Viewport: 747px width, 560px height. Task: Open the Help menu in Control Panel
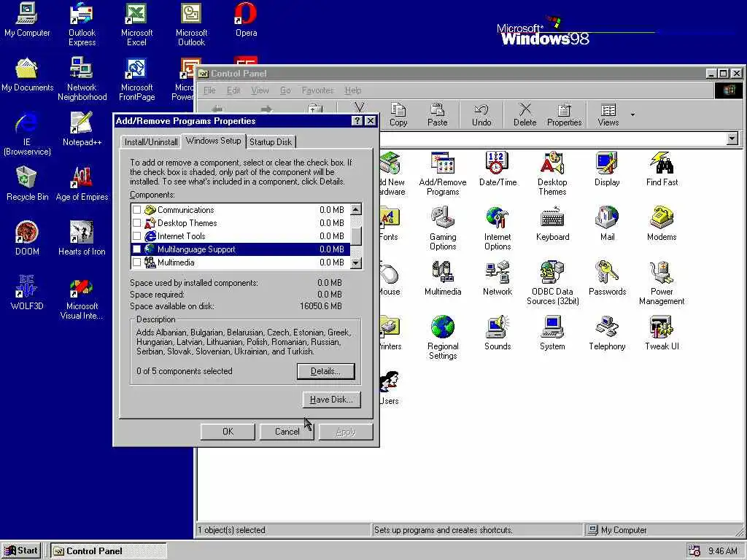pyautogui.click(x=352, y=90)
